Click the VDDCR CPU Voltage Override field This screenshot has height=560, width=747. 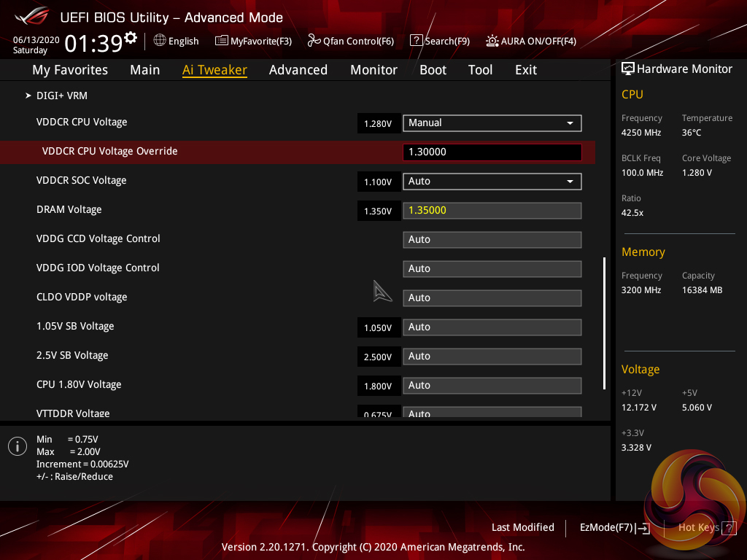point(492,152)
